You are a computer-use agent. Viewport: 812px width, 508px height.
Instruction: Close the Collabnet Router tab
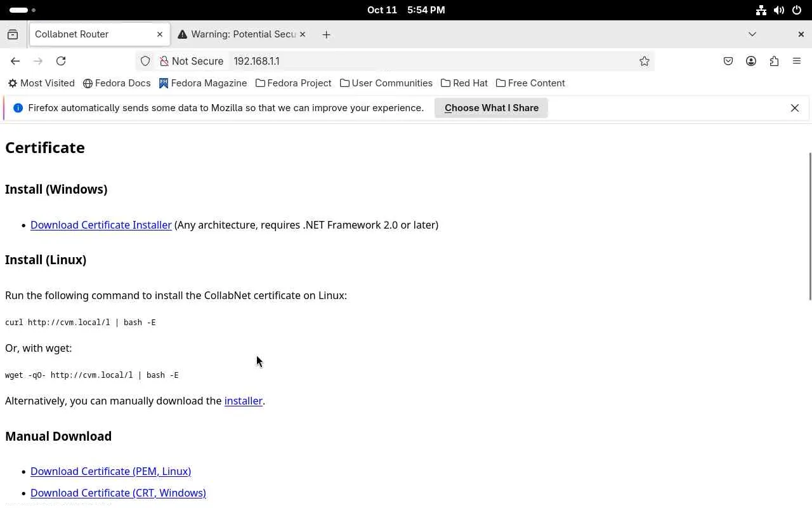pos(160,34)
